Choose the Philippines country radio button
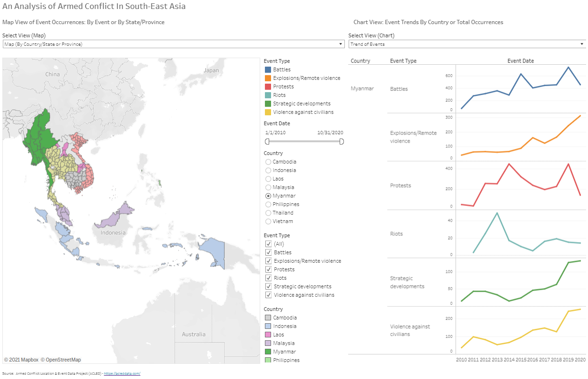588x379 pixels. tap(268, 205)
